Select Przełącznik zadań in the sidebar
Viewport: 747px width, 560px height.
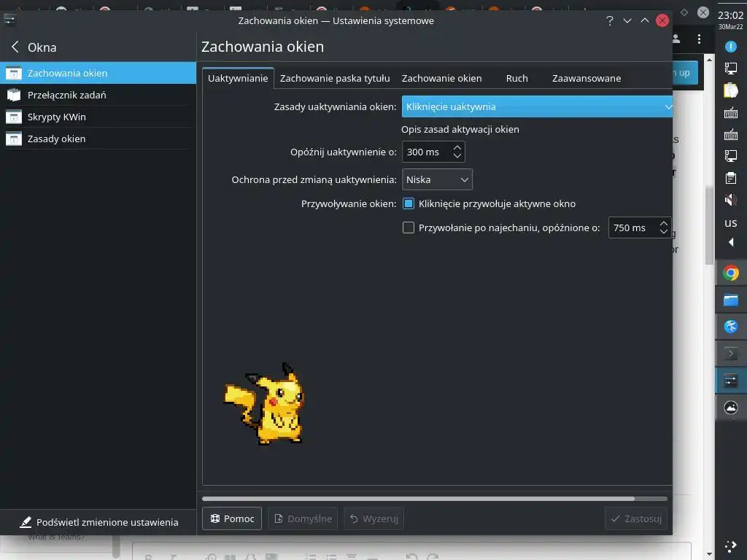coord(98,95)
